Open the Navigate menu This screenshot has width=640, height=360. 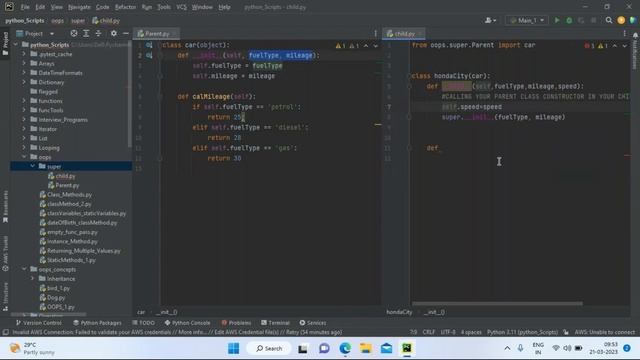[79, 7]
